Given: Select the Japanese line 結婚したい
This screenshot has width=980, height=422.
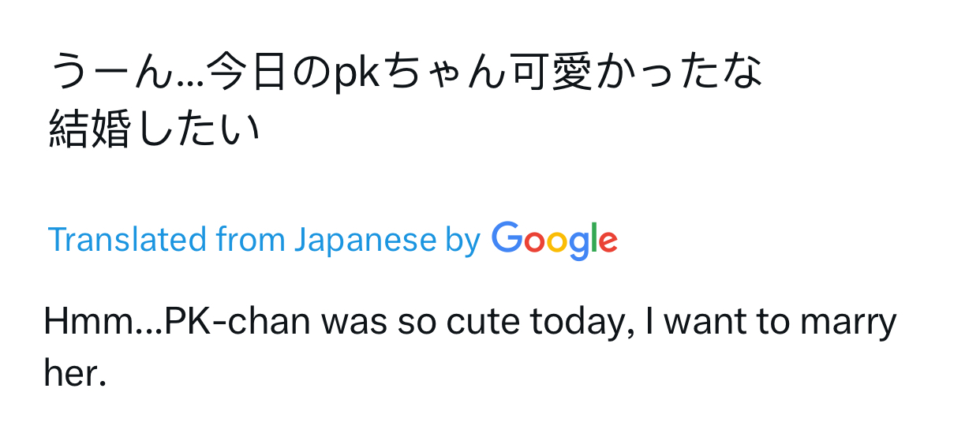Looking at the screenshot, I should click(154, 130).
